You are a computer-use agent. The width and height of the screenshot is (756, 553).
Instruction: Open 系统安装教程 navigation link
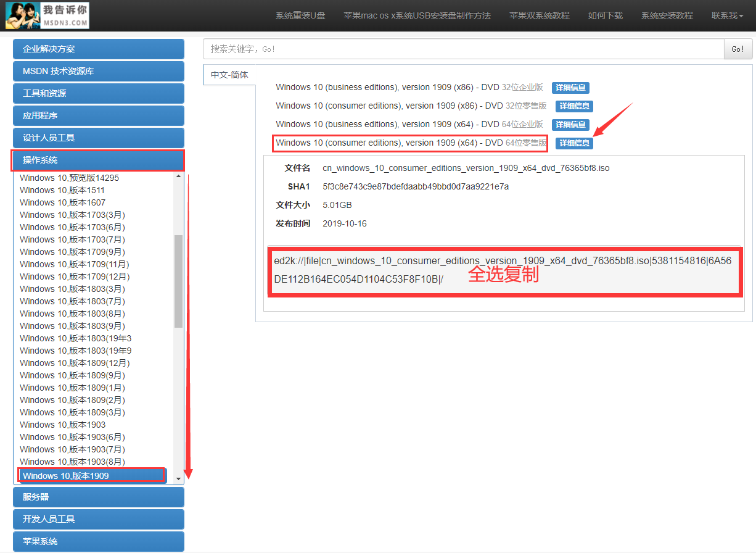(x=667, y=15)
